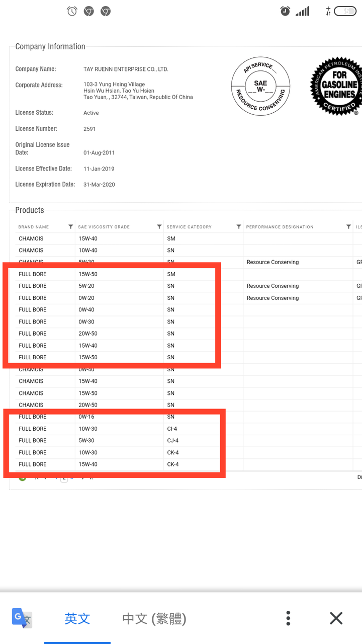Viewport: 362px width, 644px height.
Task: Sort by Service Category column header
Action: point(189,227)
